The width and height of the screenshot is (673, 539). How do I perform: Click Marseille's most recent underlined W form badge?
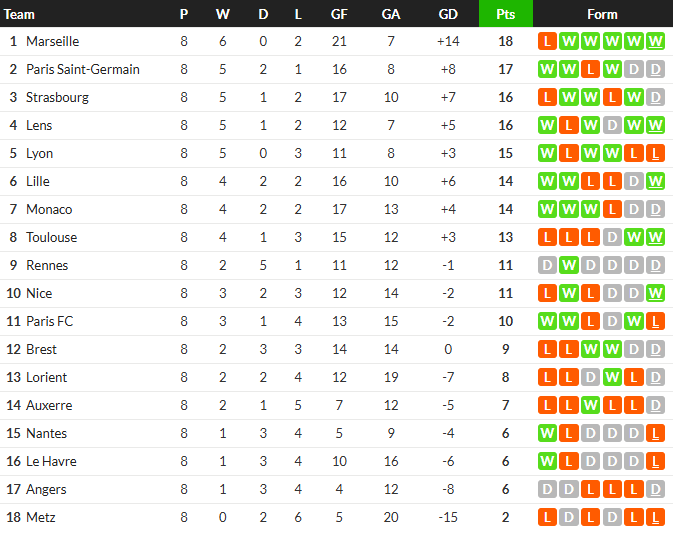655,41
